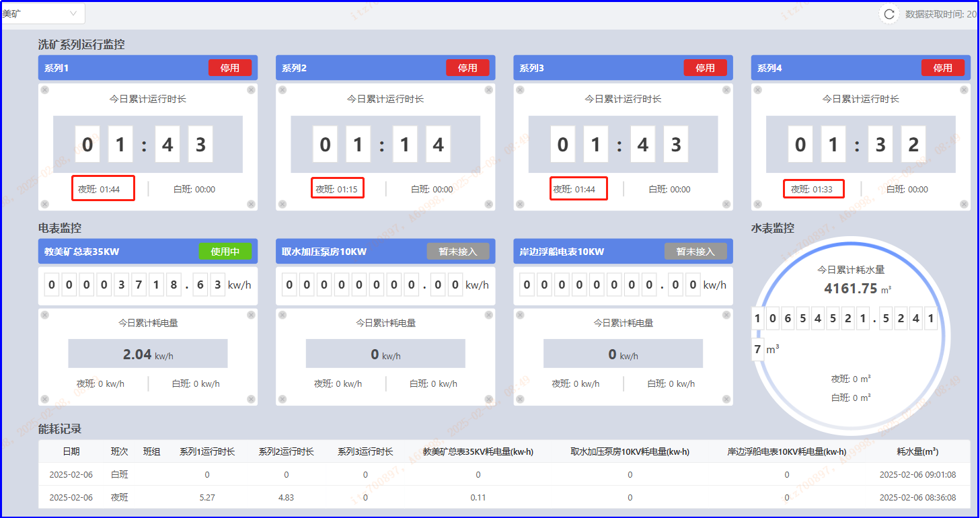Click the ⊗ icon on 岸边浮船电表 consumption card
The width and height of the screenshot is (980, 518).
click(521, 313)
